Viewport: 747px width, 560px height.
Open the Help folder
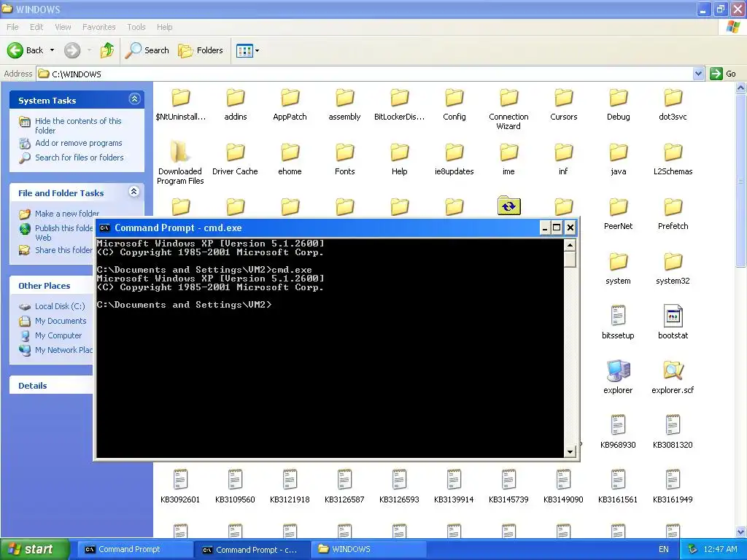(x=399, y=159)
